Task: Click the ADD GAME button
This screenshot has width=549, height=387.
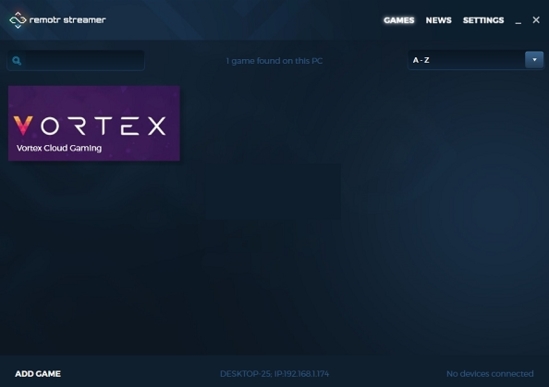Action: coord(38,374)
